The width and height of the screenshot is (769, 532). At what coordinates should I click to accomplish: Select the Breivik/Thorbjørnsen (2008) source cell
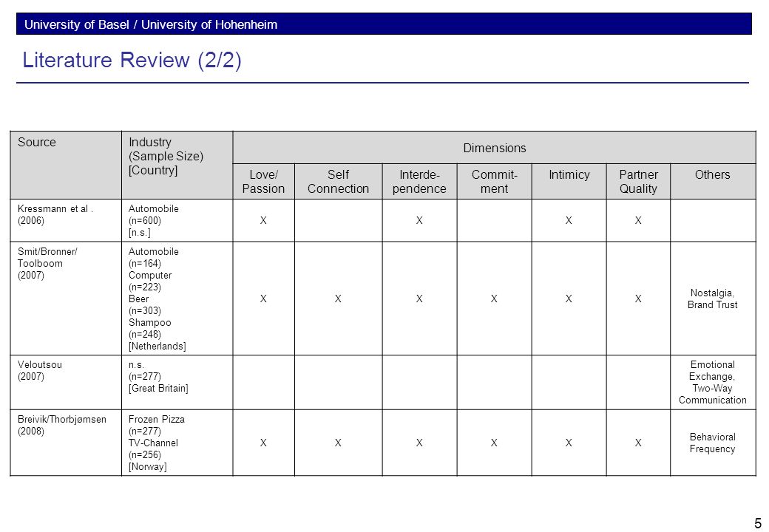66,443
